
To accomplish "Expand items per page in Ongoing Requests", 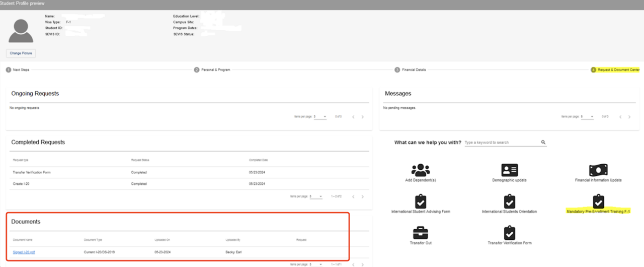I will (x=320, y=117).
